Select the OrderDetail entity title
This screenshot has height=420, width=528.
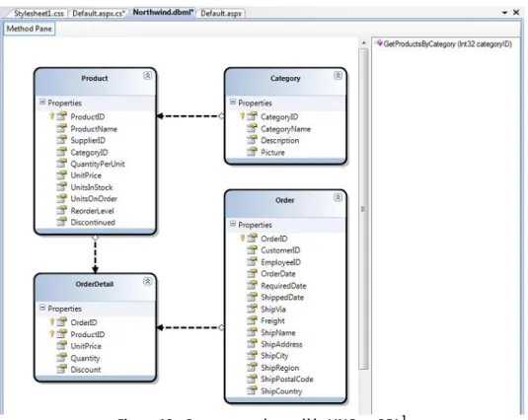click(x=95, y=284)
